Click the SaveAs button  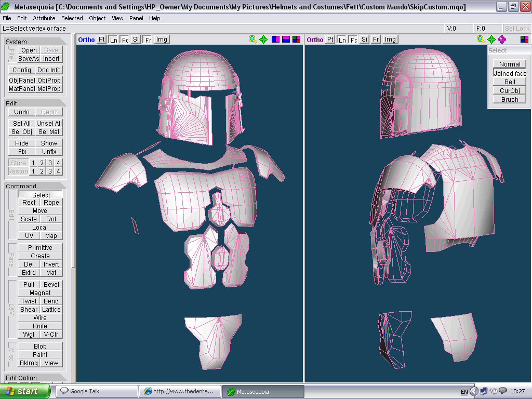coord(29,58)
